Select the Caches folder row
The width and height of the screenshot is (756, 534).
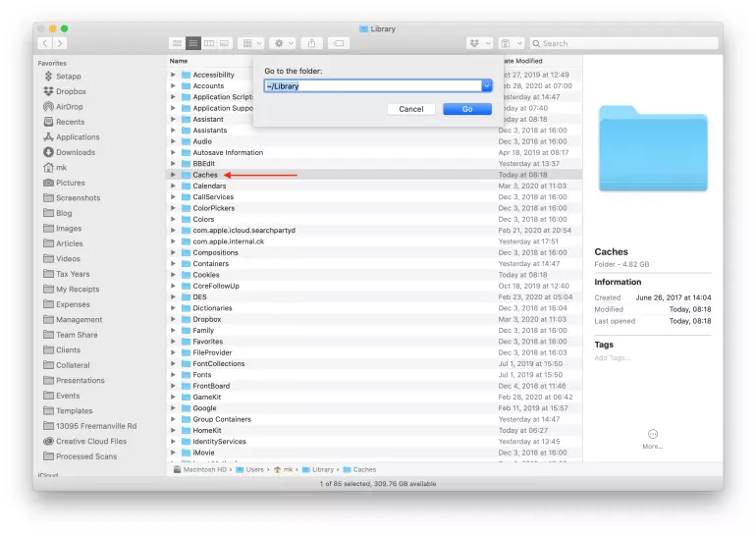click(x=374, y=175)
